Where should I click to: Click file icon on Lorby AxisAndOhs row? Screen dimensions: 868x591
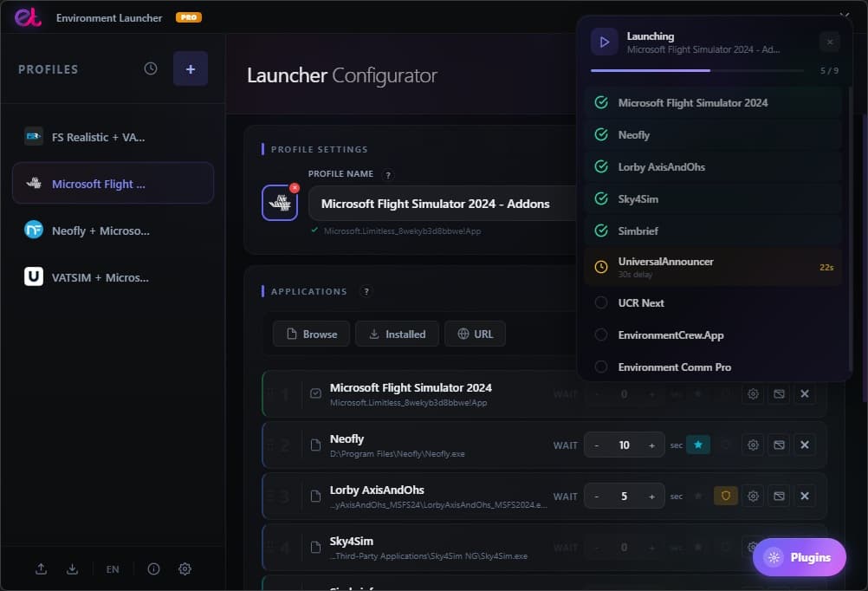click(315, 497)
